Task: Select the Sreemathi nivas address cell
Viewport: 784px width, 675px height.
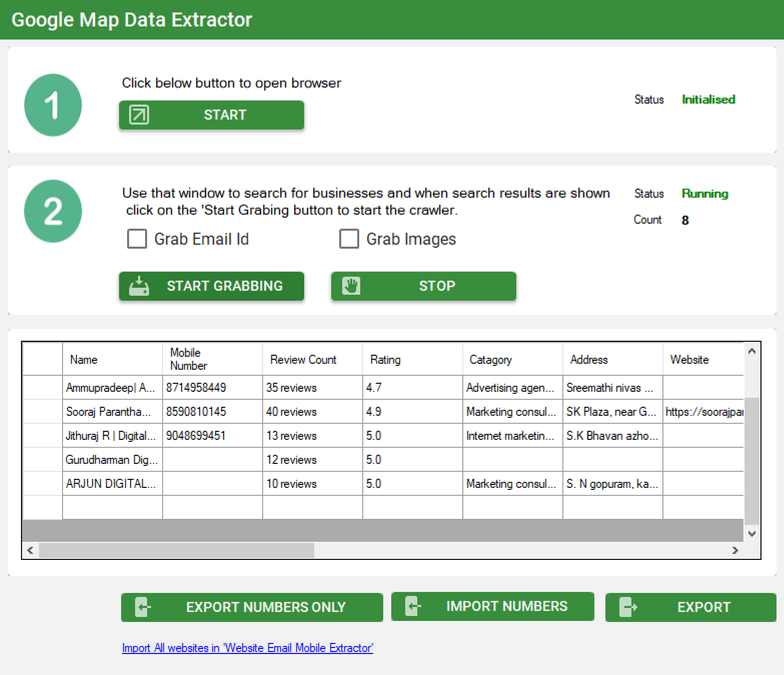Action: click(613, 387)
